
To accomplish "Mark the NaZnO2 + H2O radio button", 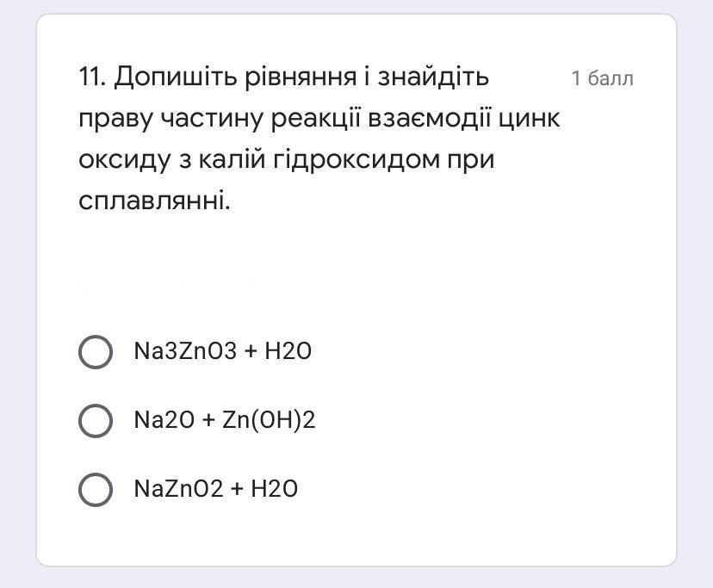I will (x=96, y=489).
